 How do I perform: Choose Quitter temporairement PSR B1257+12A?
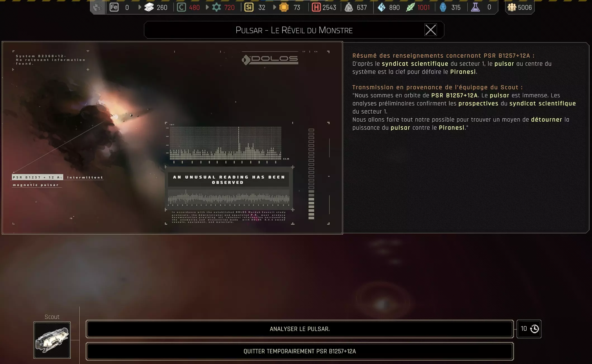point(299,351)
